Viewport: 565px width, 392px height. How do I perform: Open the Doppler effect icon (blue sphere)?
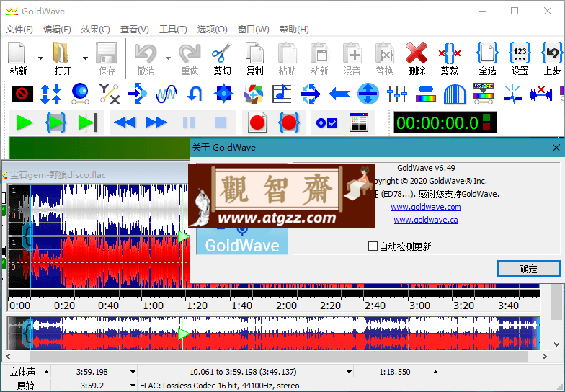pos(80,94)
